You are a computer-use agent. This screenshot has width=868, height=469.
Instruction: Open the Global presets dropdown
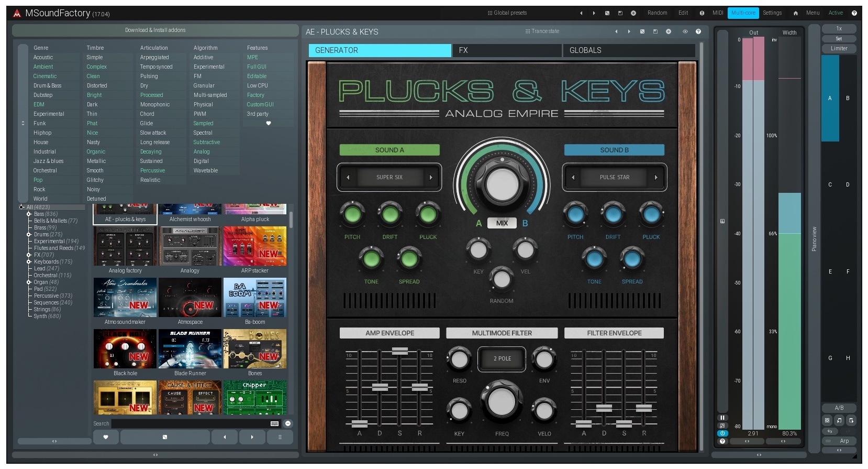[x=507, y=13]
